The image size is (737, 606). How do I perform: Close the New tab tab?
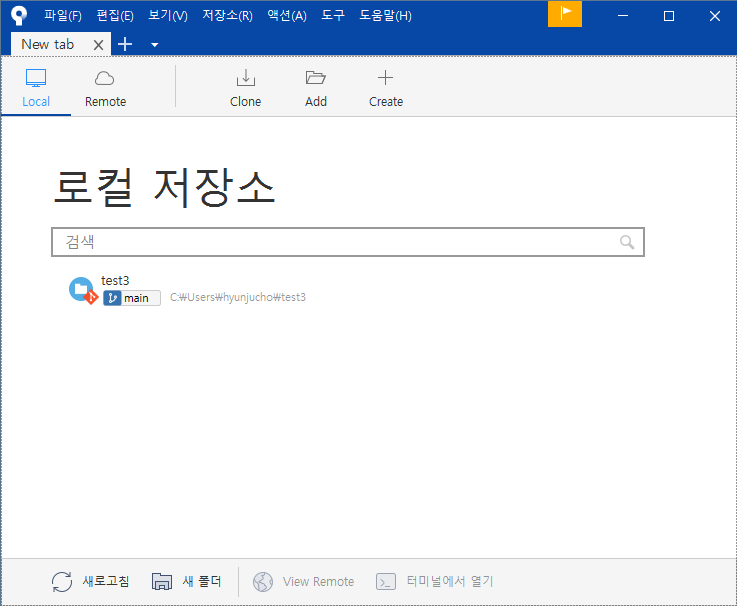pyautogui.click(x=98, y=45)
